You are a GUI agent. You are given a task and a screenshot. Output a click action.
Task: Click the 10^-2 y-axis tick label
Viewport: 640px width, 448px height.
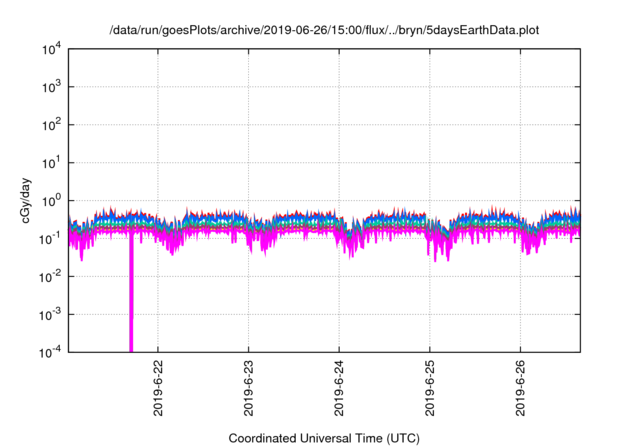point(51,276)
